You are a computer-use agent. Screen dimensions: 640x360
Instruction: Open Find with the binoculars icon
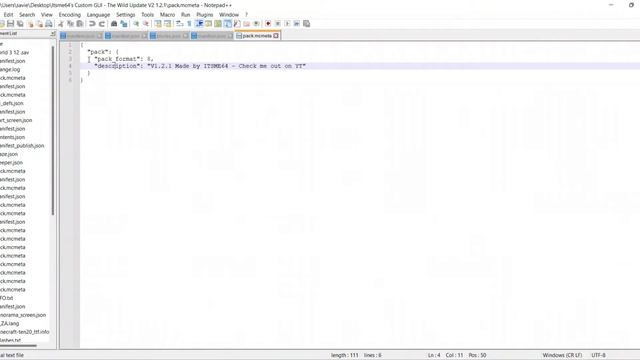tap(114, 24)
